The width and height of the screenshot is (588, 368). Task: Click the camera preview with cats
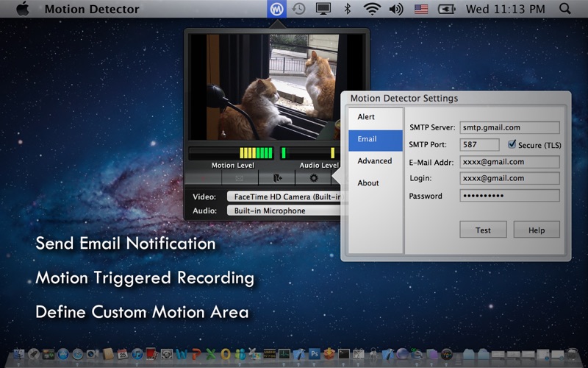tap(273, 87)
